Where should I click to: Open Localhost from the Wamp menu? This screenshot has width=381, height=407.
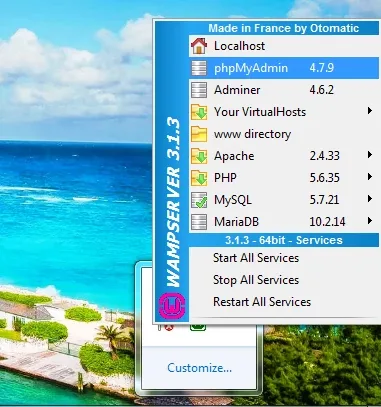tap(284, 46)
